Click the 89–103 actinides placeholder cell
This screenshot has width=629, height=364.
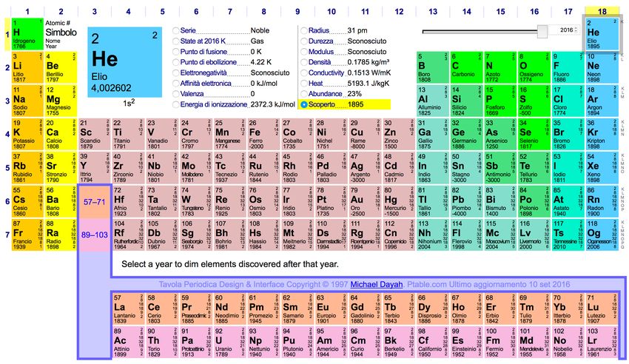[x=94, y=235]
